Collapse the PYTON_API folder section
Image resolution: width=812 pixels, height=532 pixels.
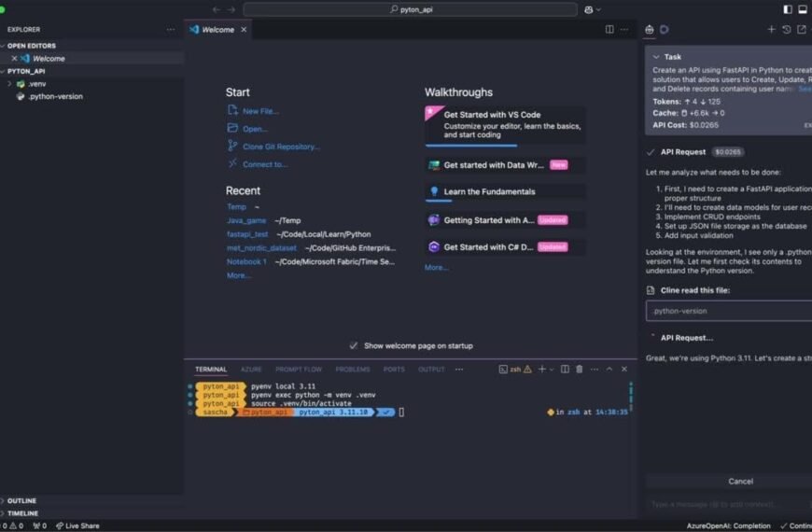[3, 71]
